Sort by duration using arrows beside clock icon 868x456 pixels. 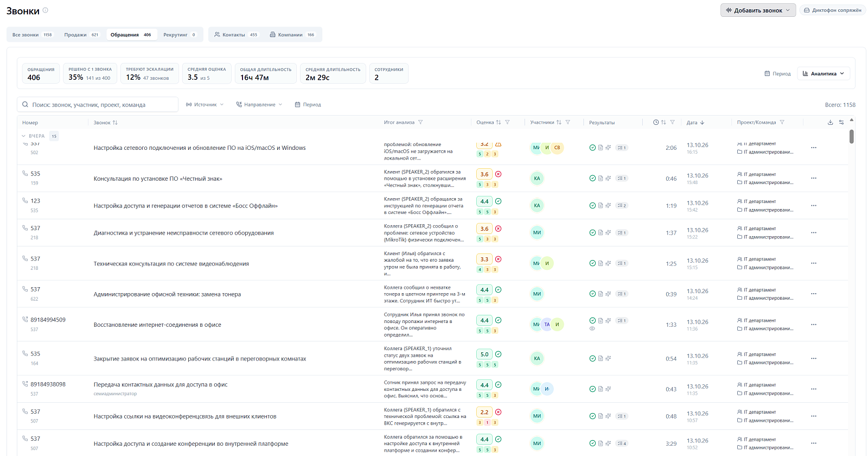663,123
